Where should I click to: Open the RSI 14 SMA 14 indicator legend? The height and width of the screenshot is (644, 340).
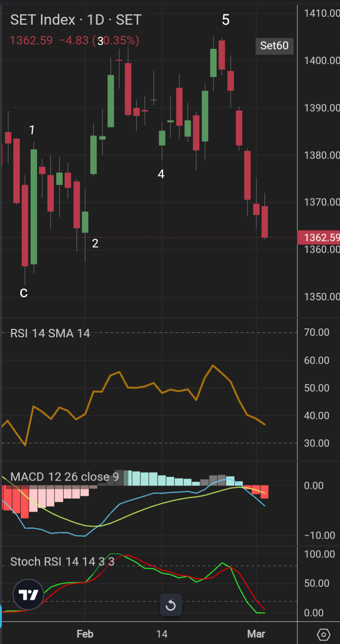50,333
